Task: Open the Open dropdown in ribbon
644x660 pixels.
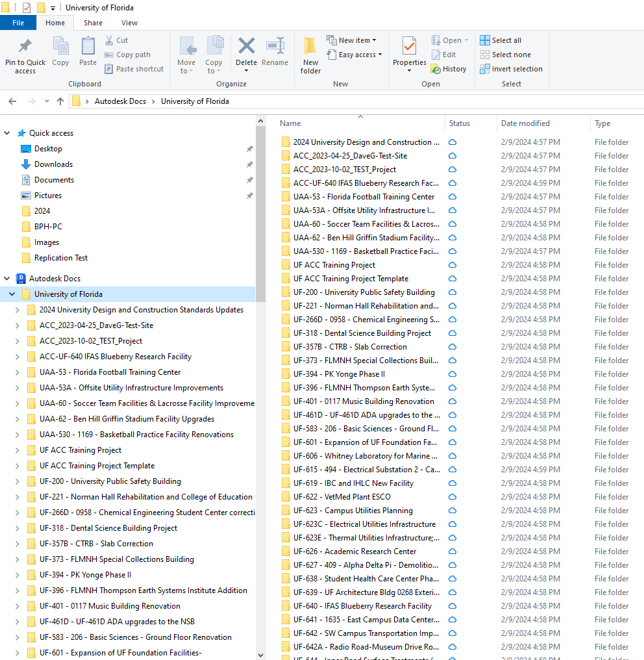Action: point(450,40)
